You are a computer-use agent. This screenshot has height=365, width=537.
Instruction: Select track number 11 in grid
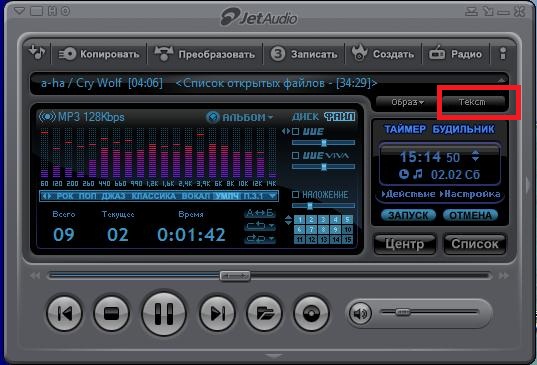point(299,239)
